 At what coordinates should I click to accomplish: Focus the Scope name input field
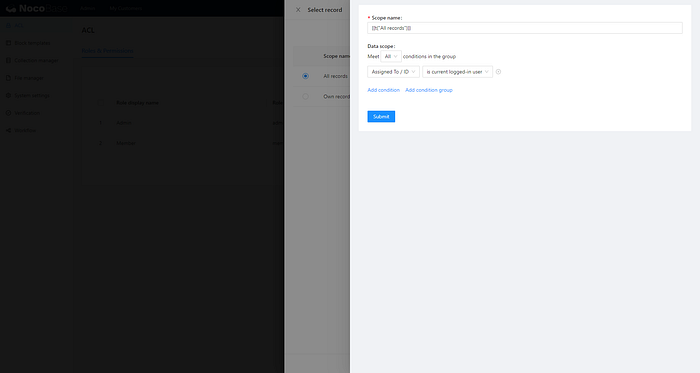point(525,28)
